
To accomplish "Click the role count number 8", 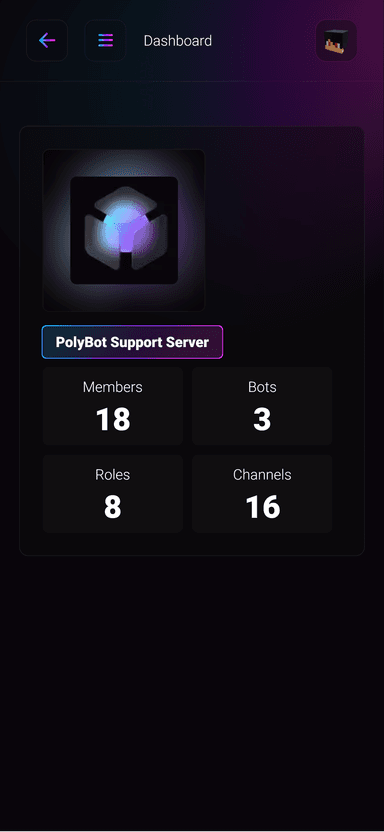I will click(x=112, y=507).
